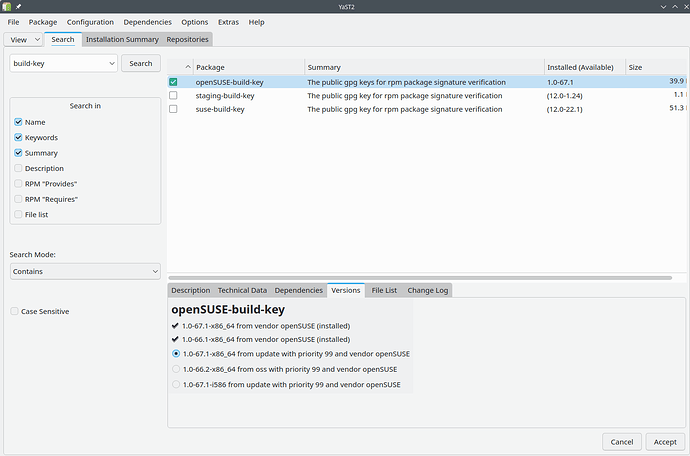The image size is (690, 456).
Task: Open the Configuration menu
Action: coord(90,22)
